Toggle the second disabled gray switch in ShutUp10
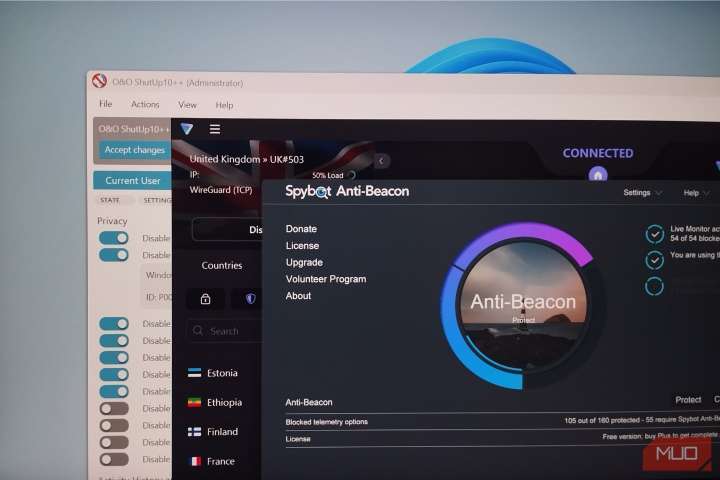The height and width of the screenshot is (480, 720). click(114, 426)
